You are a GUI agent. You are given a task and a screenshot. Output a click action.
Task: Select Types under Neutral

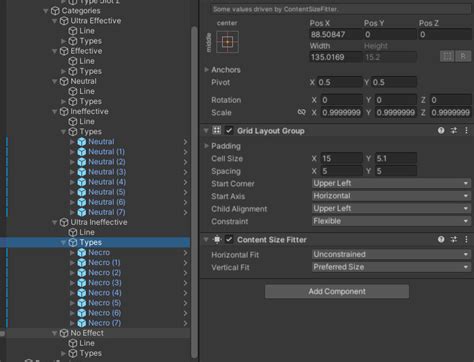tap(90, 101)
